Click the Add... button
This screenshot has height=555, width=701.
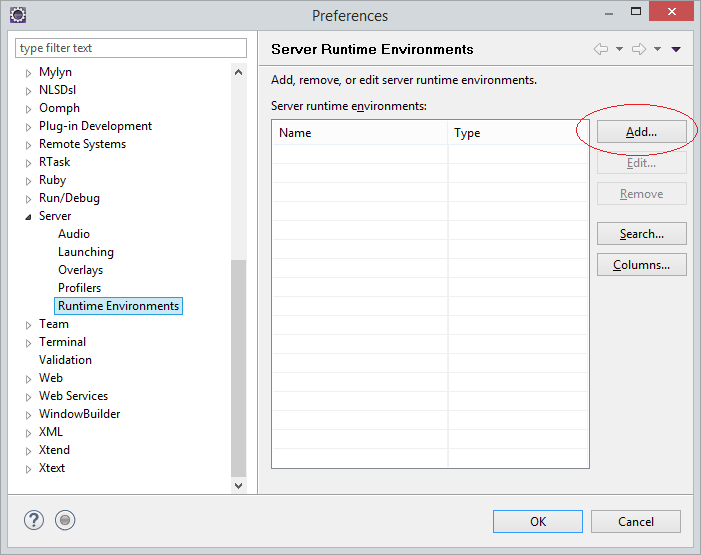point(642,132)
